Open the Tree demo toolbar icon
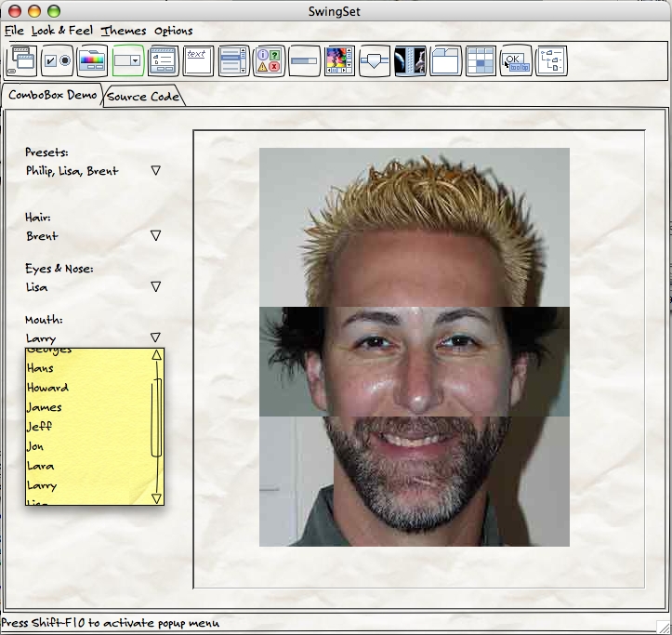Screen dimensions: 672x635 [551, 61]
